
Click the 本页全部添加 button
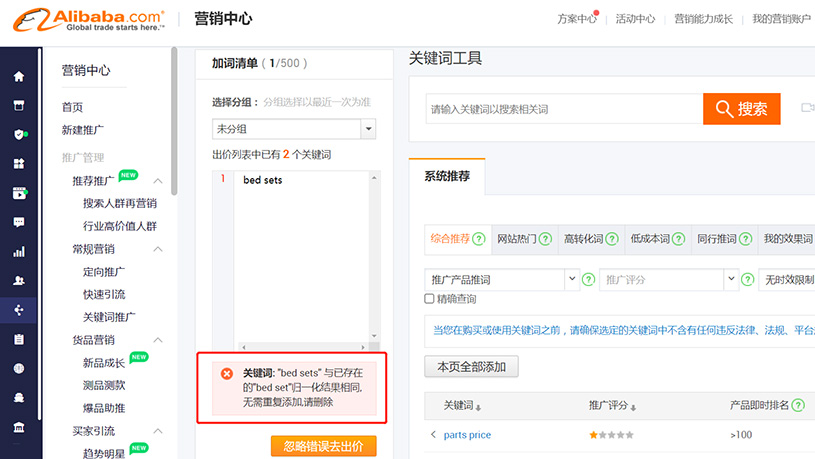(471, 367)
